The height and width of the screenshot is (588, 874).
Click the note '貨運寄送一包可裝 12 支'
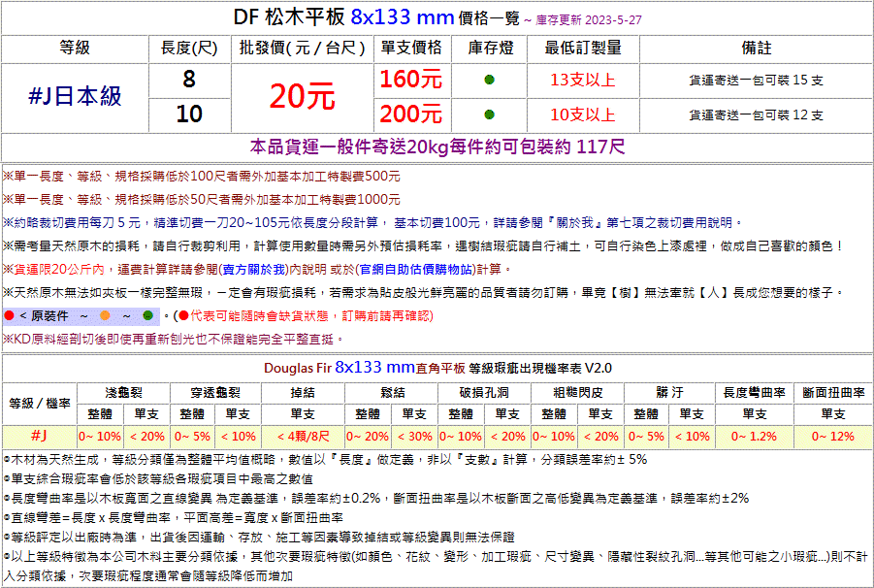pos(757,115)
